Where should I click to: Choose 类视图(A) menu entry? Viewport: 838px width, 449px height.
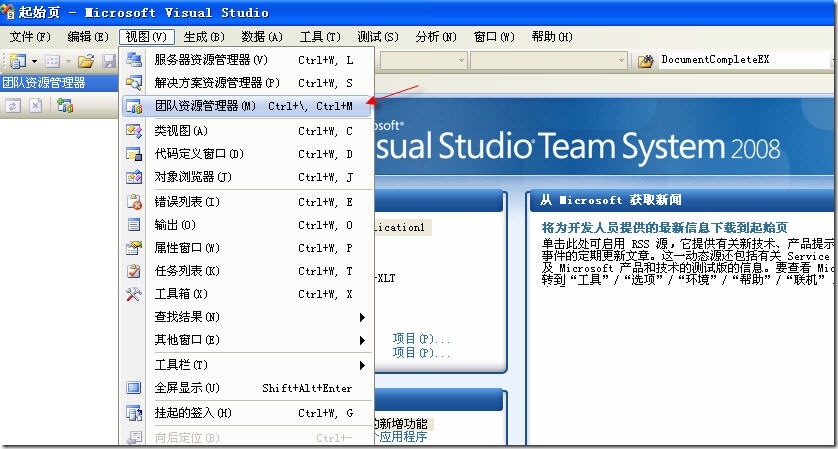coord(246,130)
